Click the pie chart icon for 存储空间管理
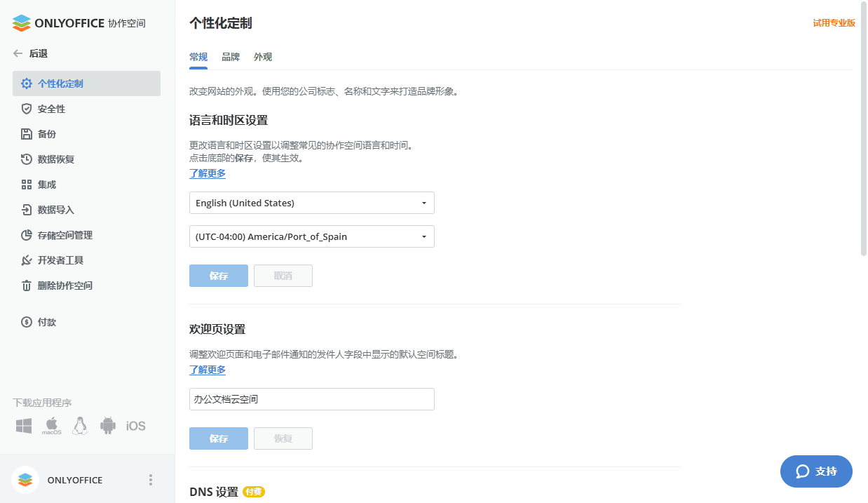Screen dimensions: 868x503 click(27, 235)
